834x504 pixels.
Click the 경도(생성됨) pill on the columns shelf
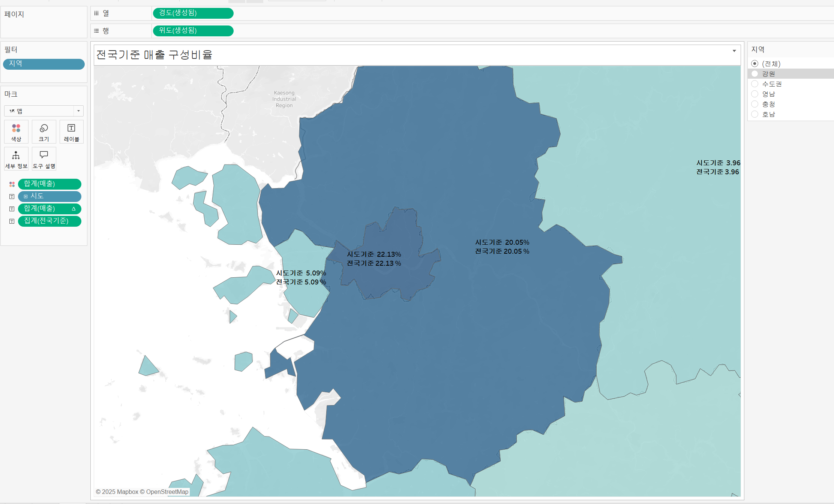pos(193,13)
